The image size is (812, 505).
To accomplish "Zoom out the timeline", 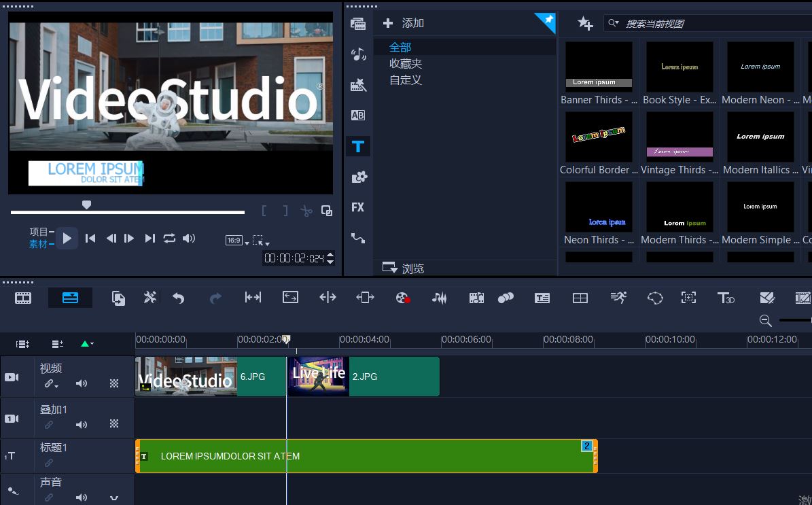I will tap(765, 321).
